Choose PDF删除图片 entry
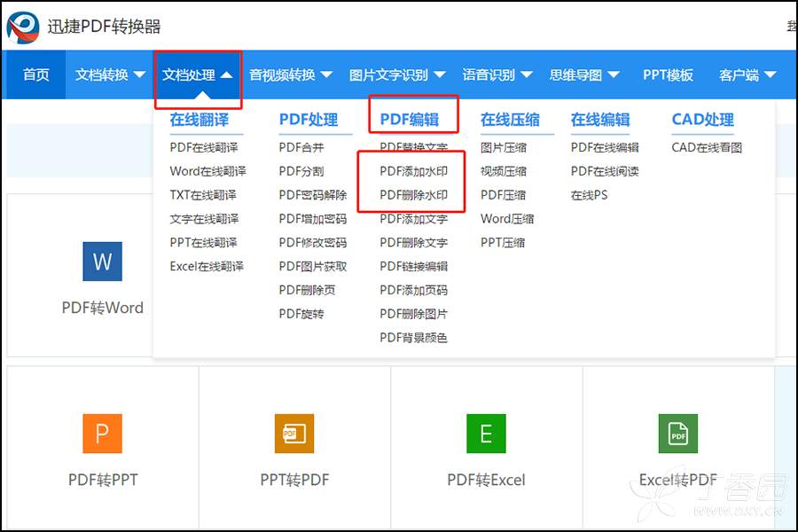The height and width of the screenshot is (532, 798). 413,314
